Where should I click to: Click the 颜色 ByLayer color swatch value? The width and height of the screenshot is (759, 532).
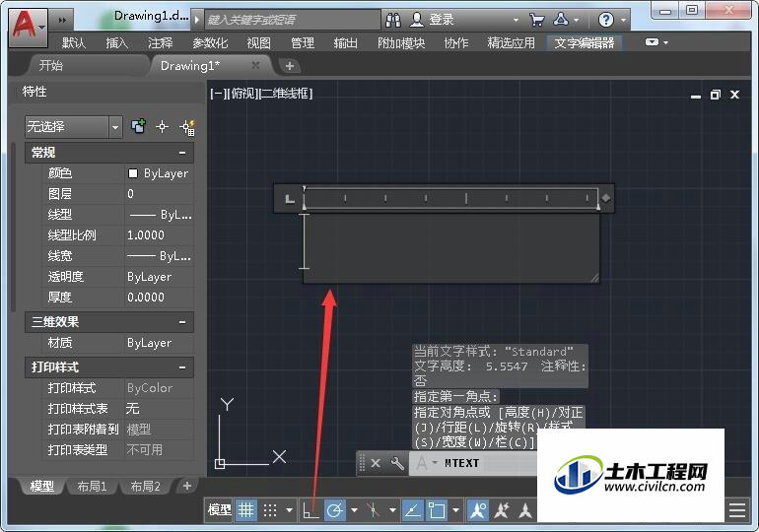click(159, 173)
